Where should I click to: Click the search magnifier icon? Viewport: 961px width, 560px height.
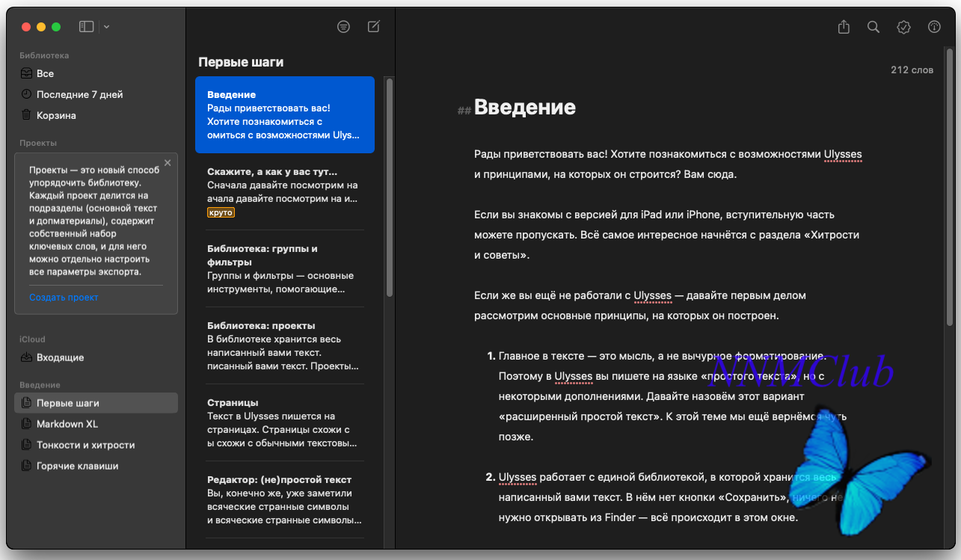point(873,27)
